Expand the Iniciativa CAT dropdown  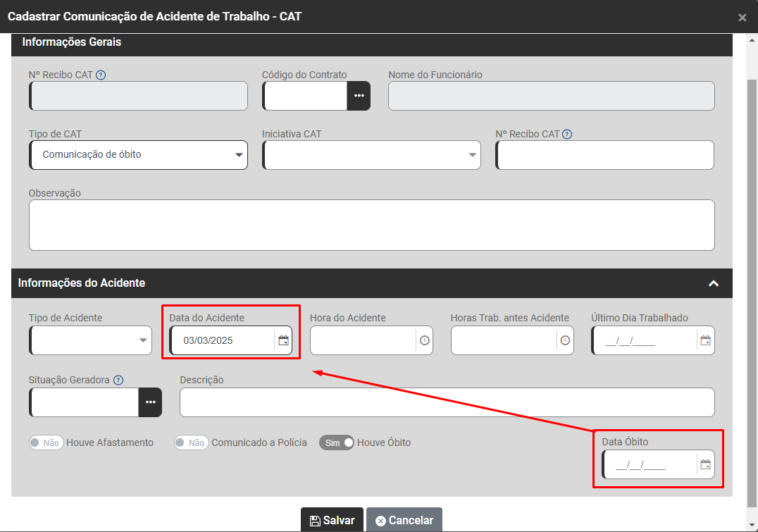point(371,155)
